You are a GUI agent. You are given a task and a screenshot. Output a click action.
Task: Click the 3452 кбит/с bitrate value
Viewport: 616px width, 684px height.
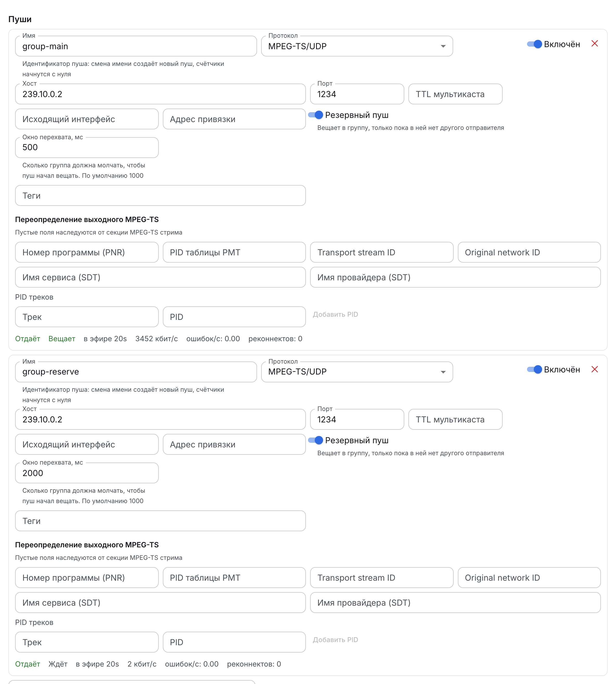pos(156,339)
